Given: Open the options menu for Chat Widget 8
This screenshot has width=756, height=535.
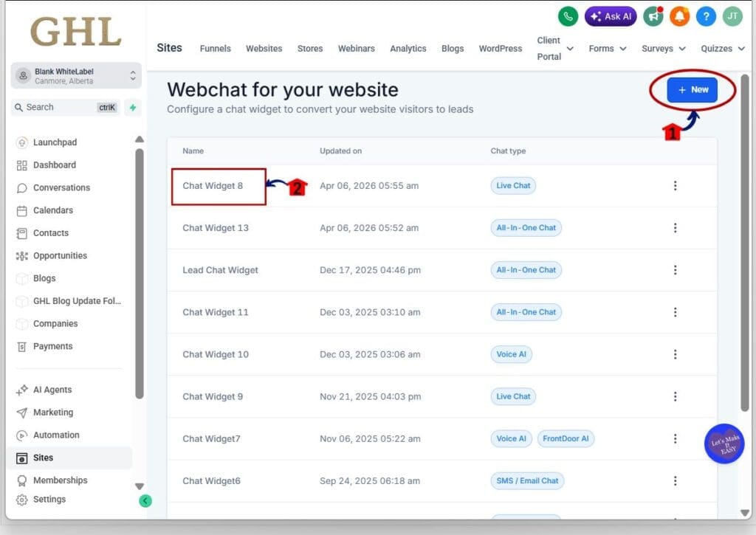Looking at the screenshot, I should click(x=675, y=185).
